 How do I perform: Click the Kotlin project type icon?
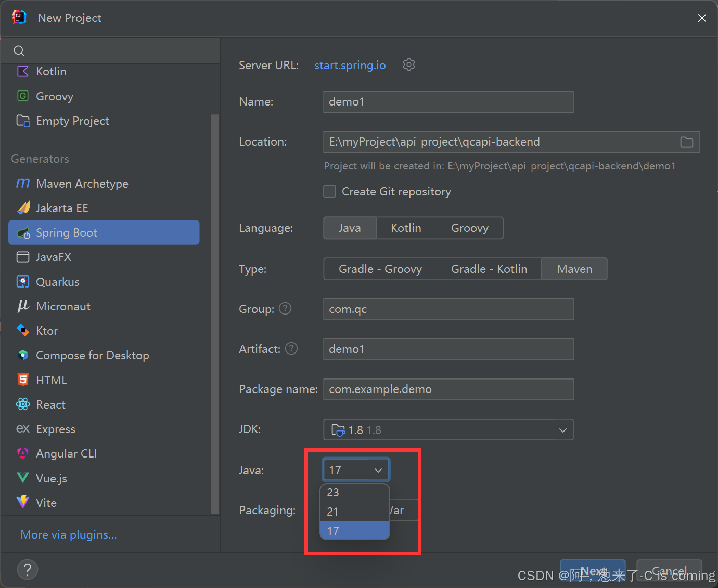(x=23, y=71)
